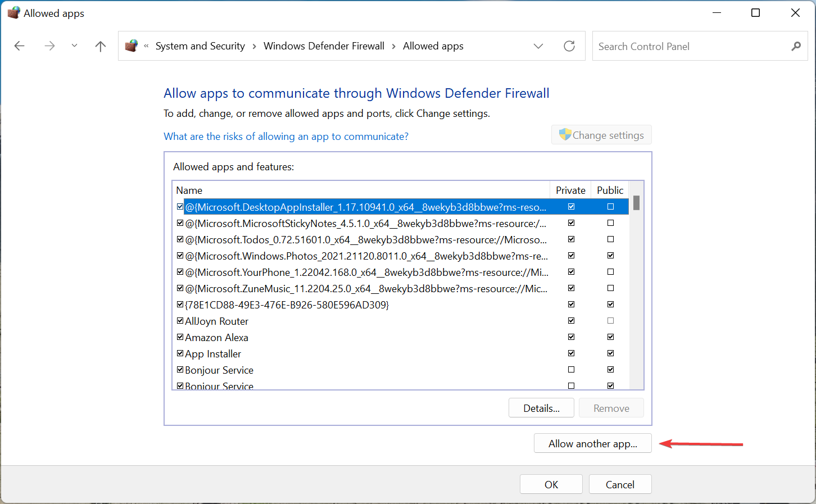Screen dimensions: 816x504
Task: Toggle Private for App Installer
Action: [571, 353]
